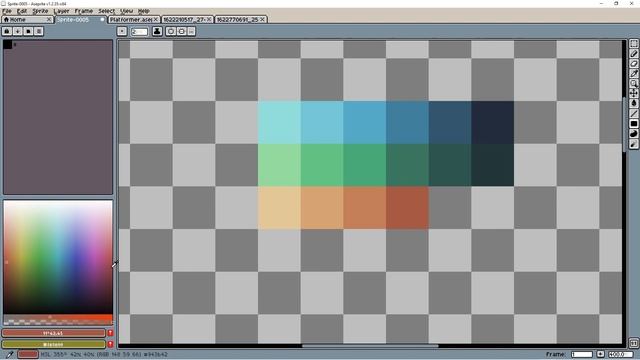
Task: Toggle the pixel-perfect stamp icon
Action: coord(157,31)
